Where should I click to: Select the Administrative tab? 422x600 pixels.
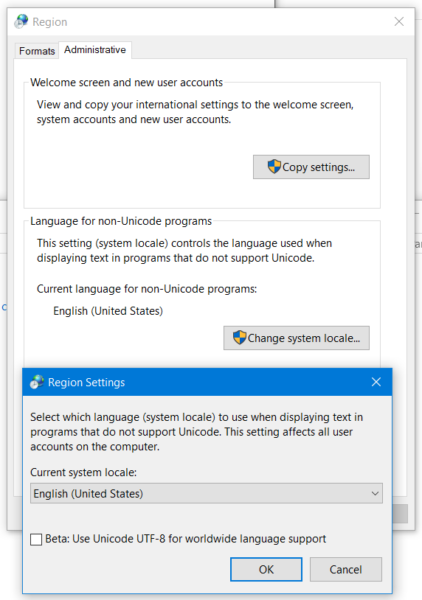95,50
